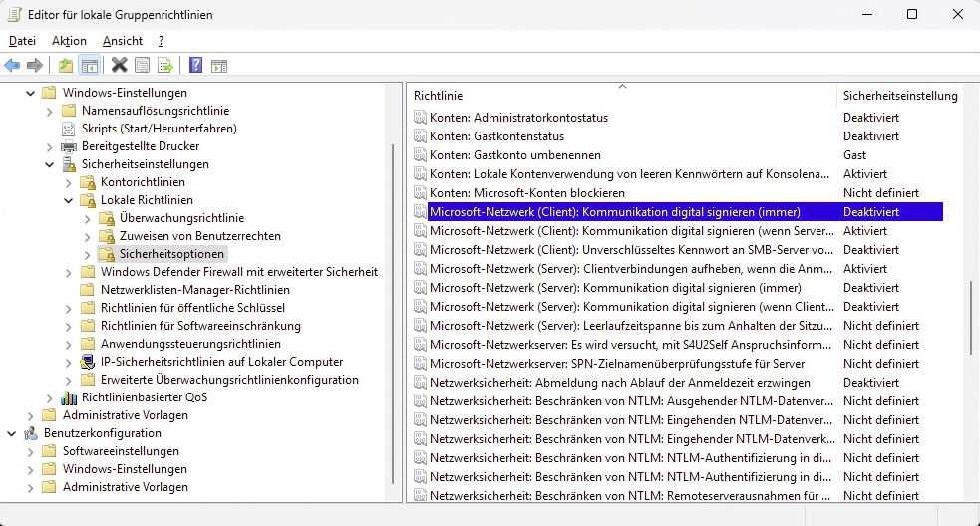This screenshot has height=526, width=980.
Task: Click the policy icon beside Konten: Administratorkontostatus
Action: pyautogui.click(x=420, y=118)
